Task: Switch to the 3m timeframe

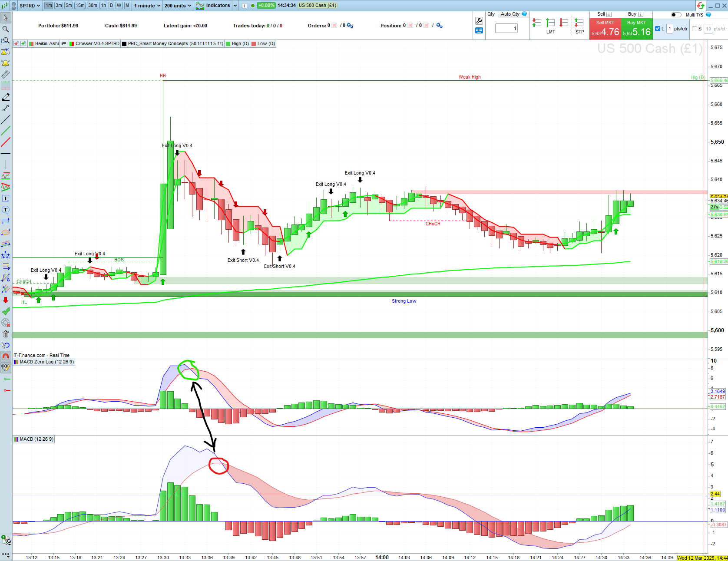Action: pyautogui.click(x=59, y=6)
